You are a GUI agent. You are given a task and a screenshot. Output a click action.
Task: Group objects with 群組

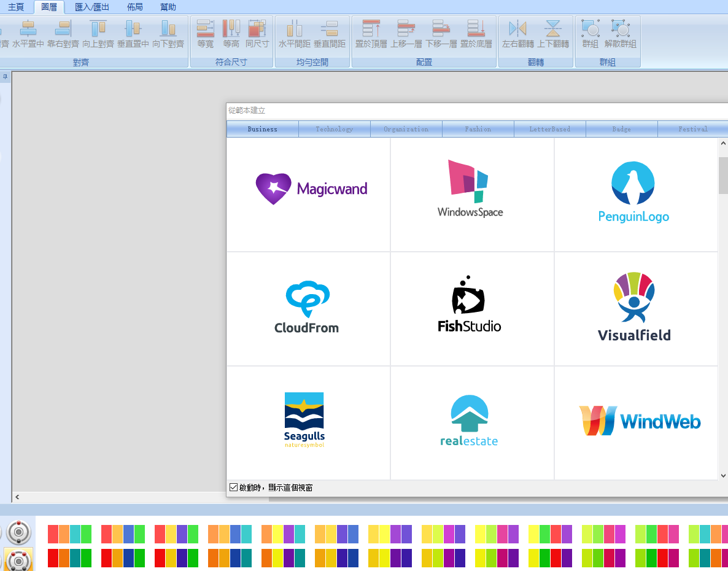(x=590, y=34)
